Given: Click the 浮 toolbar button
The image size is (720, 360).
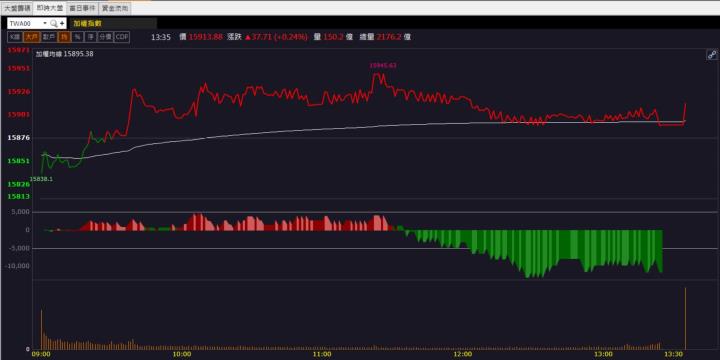Looking at the screenshot, I should tap(91, 37).
